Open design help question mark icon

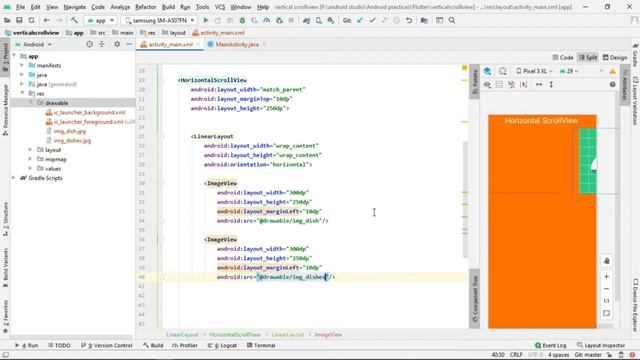[x=613, y=84]
